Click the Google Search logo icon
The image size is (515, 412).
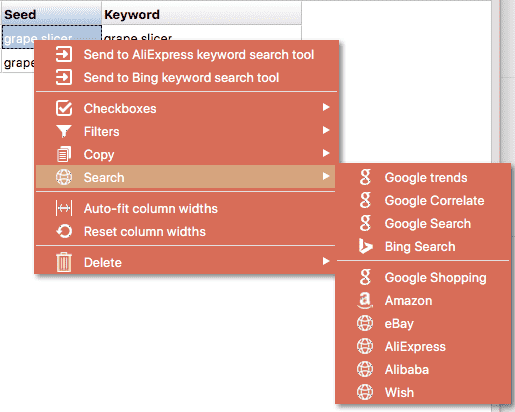365,223
